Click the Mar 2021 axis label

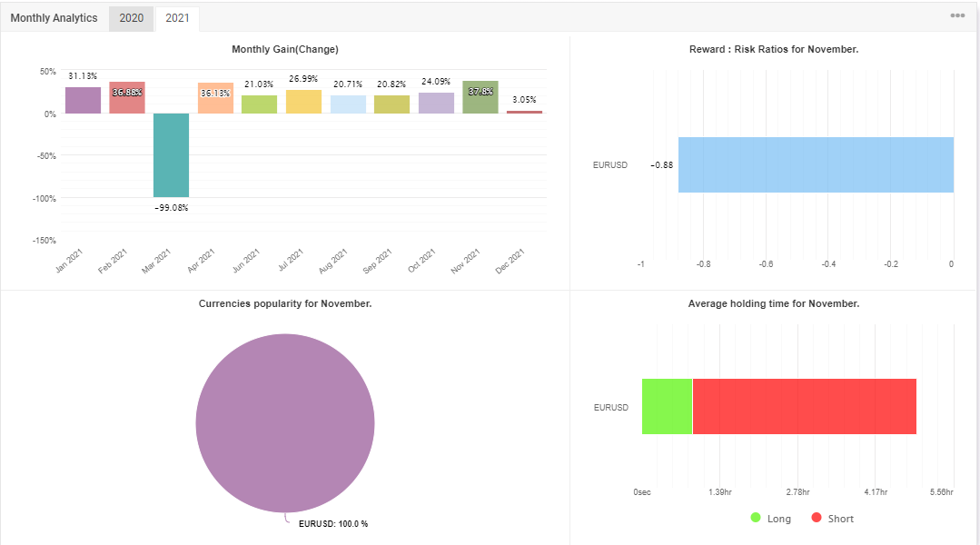click(156, 261)
